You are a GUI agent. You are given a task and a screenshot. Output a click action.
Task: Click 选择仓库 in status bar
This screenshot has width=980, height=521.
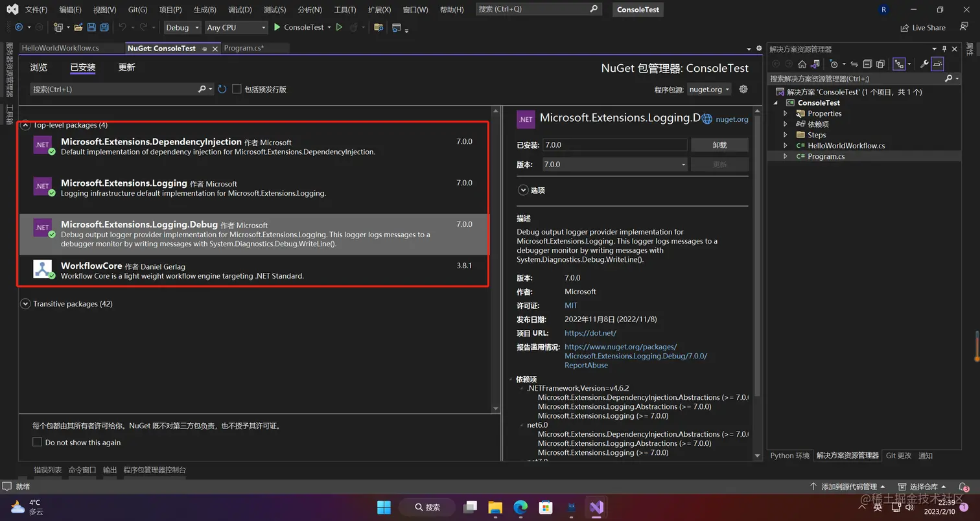pyautogui.click(x=923, y=486)
